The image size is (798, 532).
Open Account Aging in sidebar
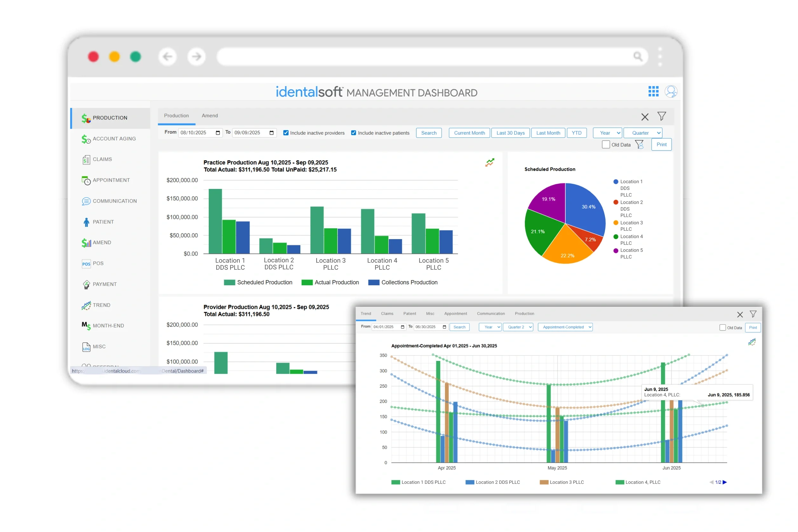pyautogui.click(x=114, y=139)
